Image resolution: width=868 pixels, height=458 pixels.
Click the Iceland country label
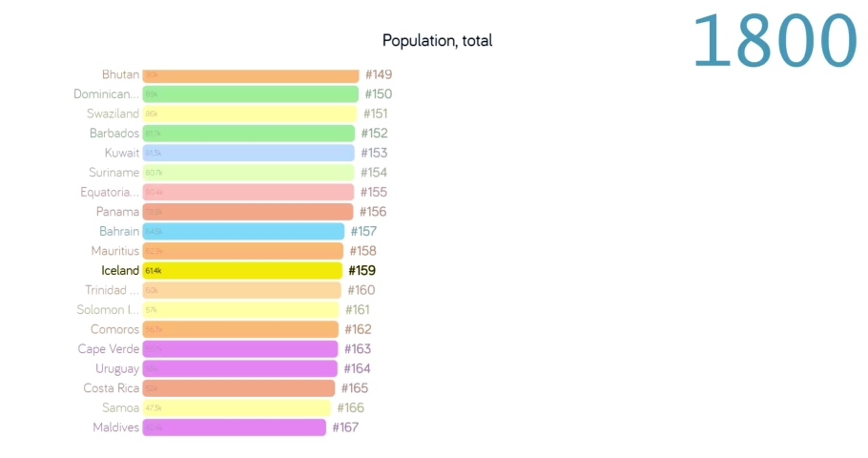pos(120,271)
